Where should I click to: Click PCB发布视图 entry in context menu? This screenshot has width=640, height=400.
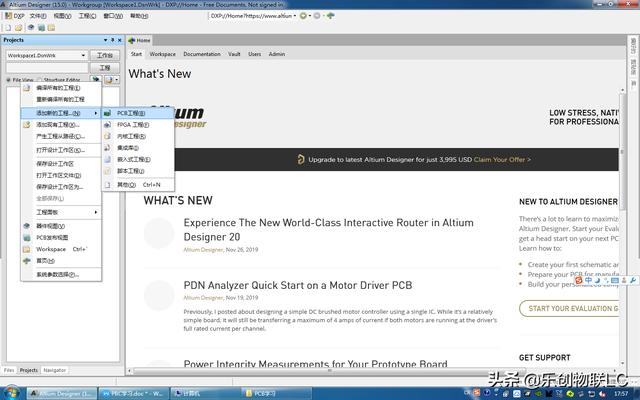(61, 237)
